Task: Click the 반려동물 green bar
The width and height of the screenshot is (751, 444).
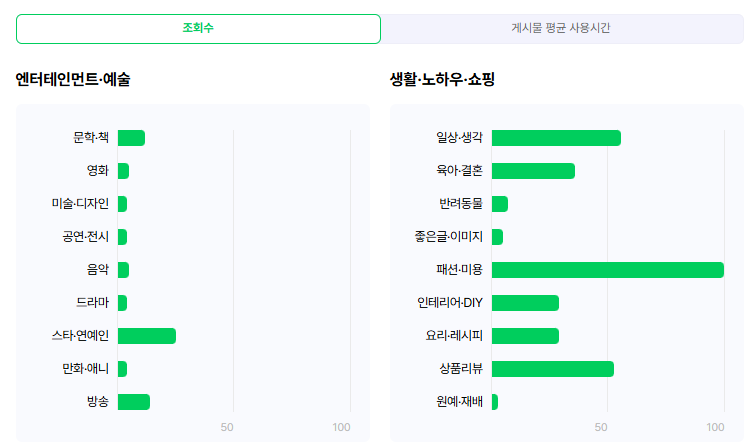Action: [500, 204]
